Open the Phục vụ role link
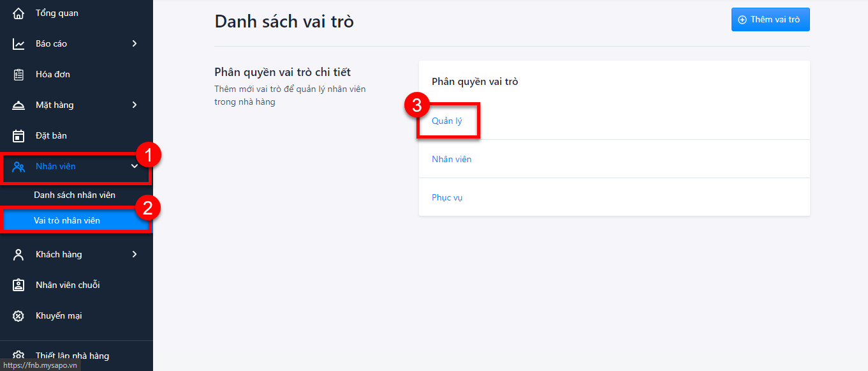868x371 pixels. pos(447,197)
